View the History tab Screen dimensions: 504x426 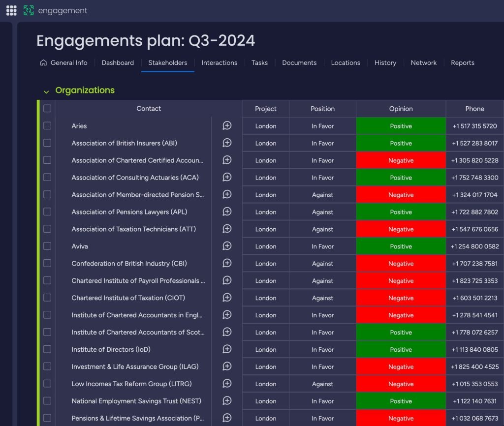click(x=385, y=62)
